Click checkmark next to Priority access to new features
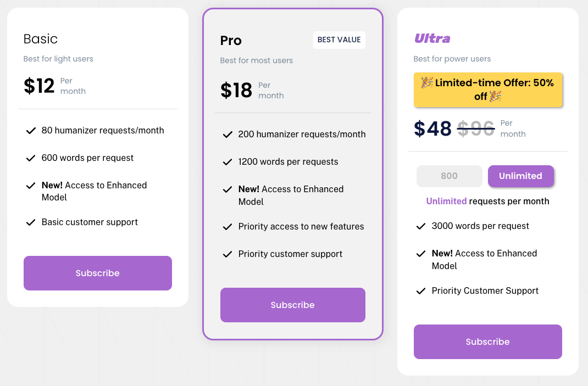The width and height of the screenshot is (588, 386). [x=228, y=227]
